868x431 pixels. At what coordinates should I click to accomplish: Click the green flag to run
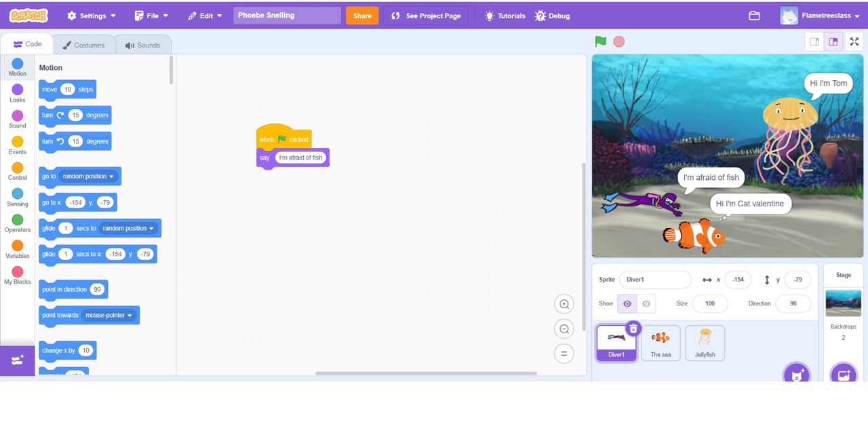(601, 41)
